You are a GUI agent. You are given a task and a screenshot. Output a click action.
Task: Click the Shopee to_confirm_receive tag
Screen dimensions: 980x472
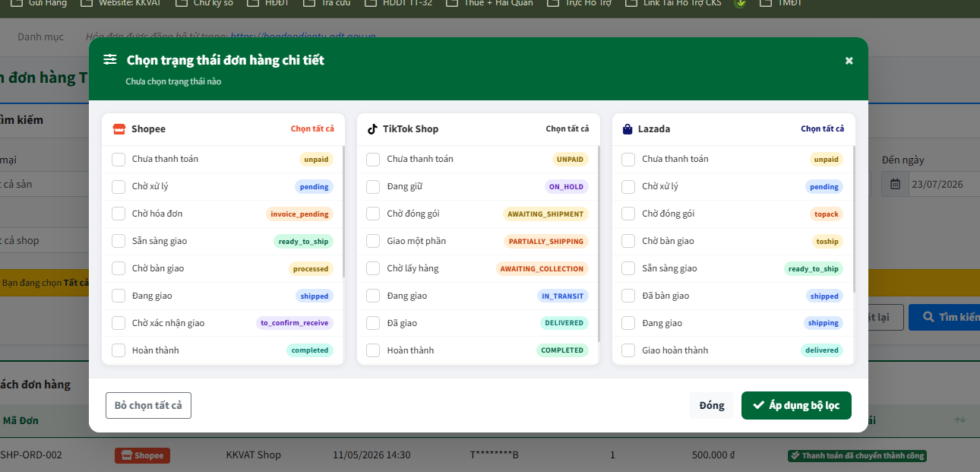295,324
